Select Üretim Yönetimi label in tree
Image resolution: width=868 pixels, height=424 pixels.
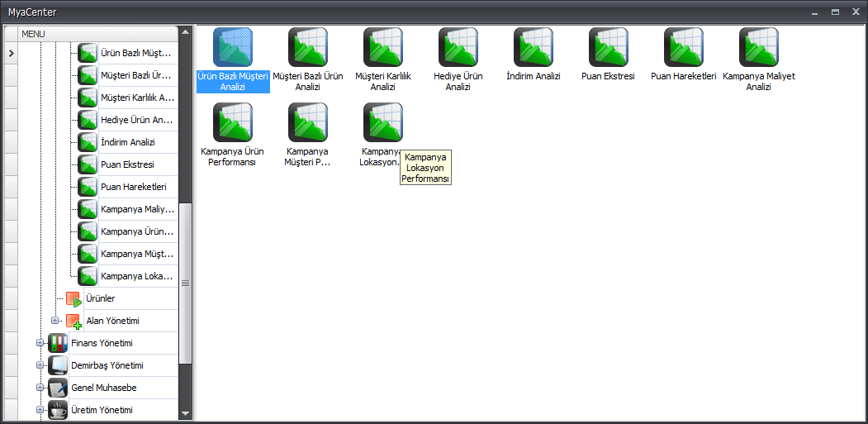(x=102, y=410)
